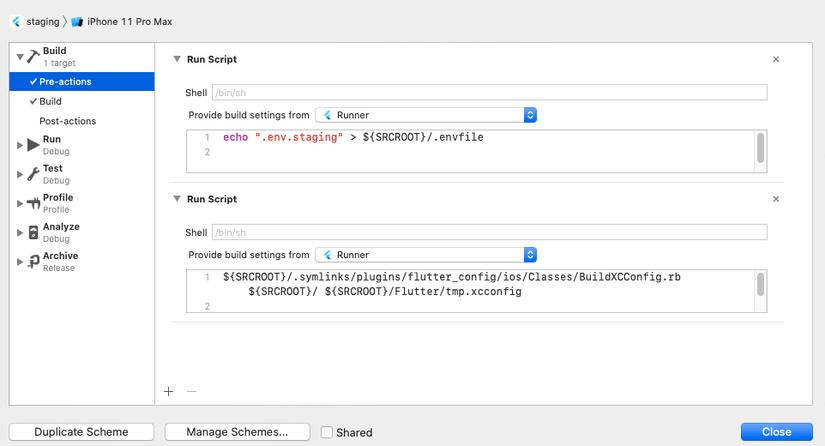Collapse the first Run Script section

[x=177, y=59]
